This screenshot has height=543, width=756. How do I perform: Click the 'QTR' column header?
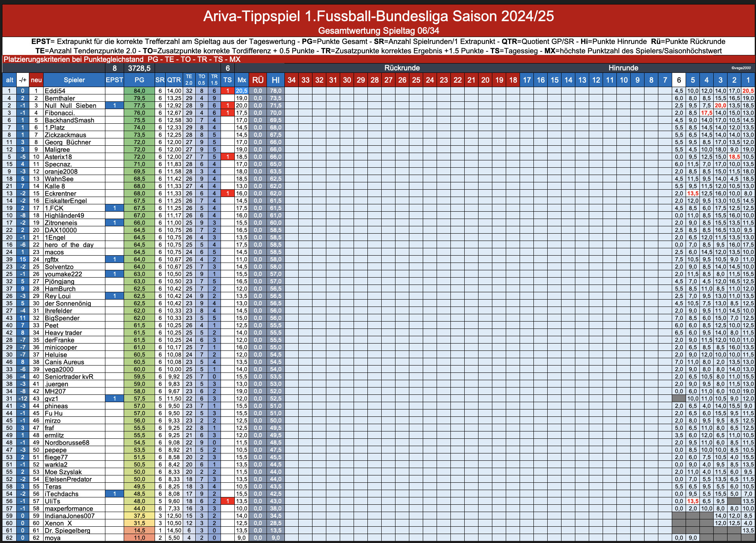[174, 80]
